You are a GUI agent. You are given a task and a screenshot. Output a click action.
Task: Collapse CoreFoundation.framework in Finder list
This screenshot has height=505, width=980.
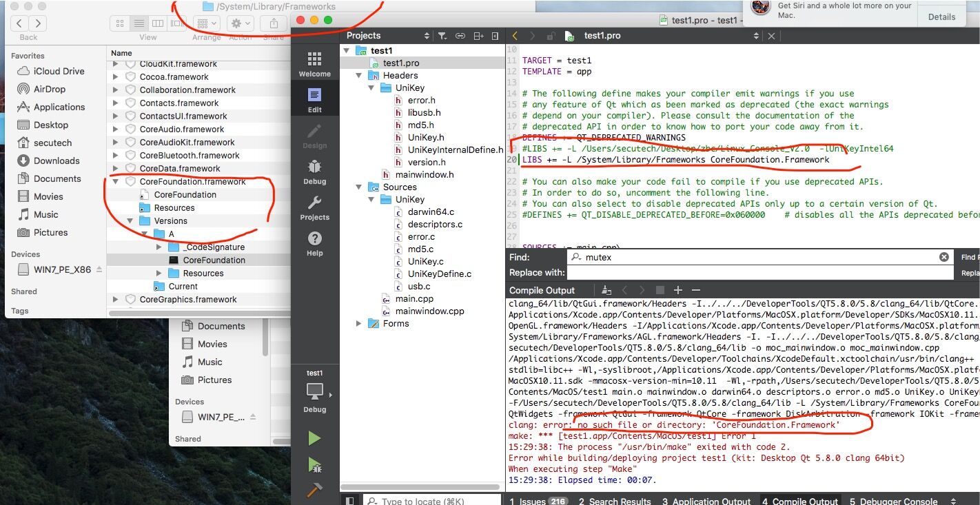[116, 182]
